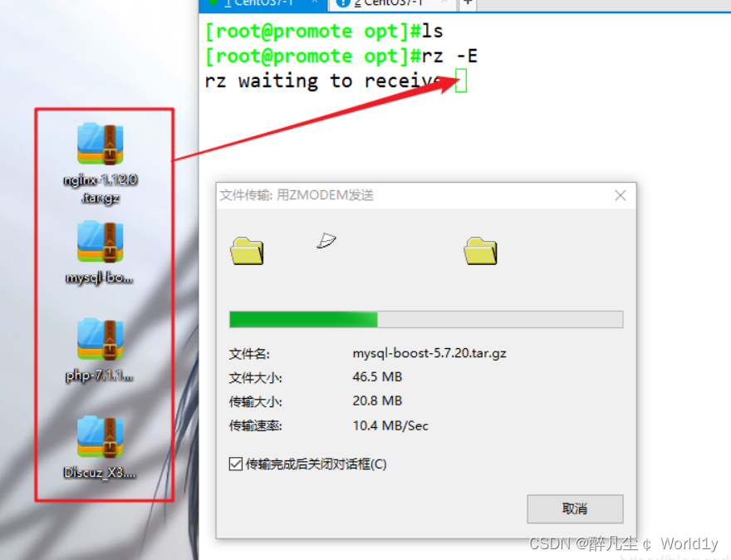Click the rz -E command line in terminal
731x560 pixels.
[x=341, y=56]
